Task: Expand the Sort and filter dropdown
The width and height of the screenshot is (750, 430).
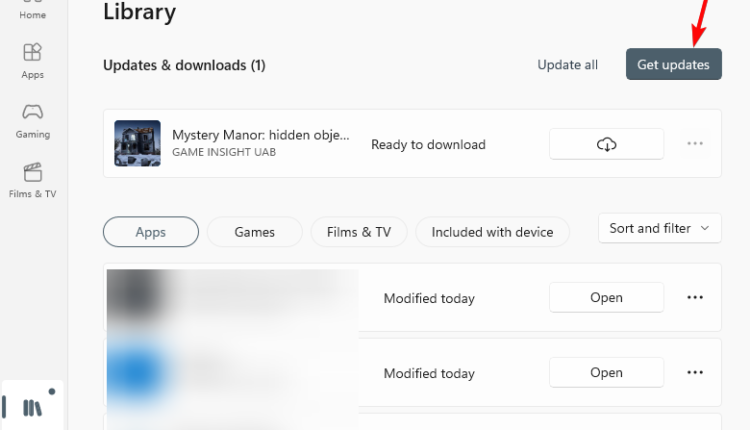Action: [x=660, y=229]
